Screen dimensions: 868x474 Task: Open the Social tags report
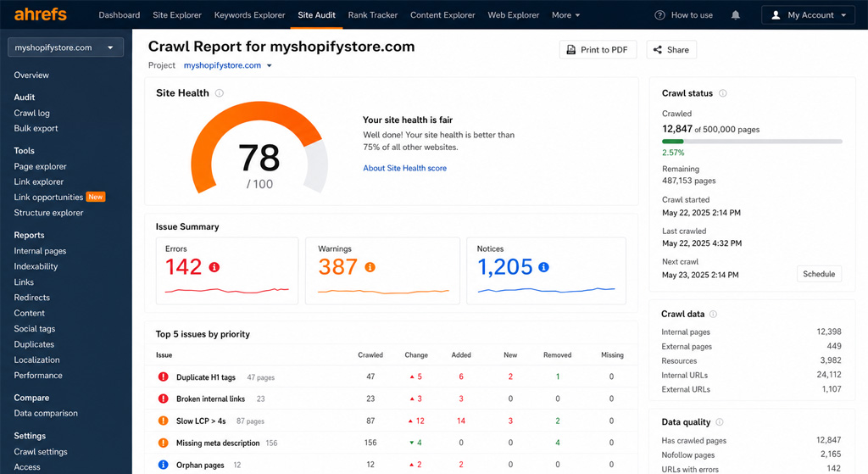coord(34,329)
